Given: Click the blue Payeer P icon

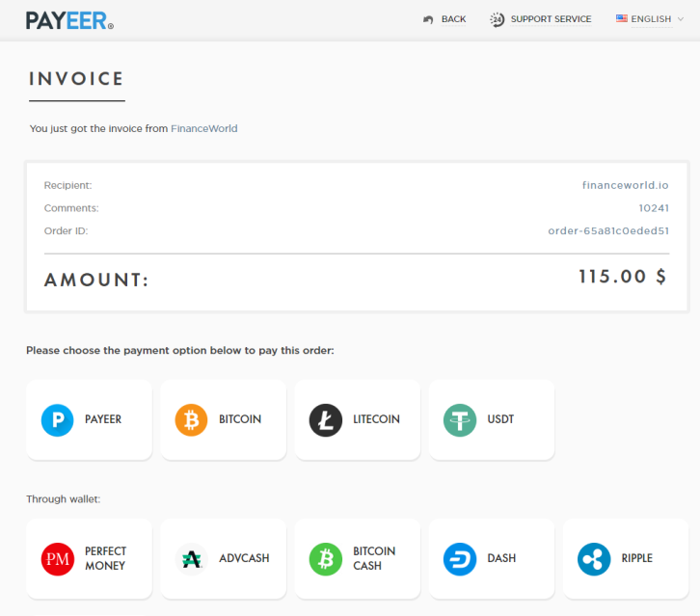Looking at the screenshot, I should 57,420.
